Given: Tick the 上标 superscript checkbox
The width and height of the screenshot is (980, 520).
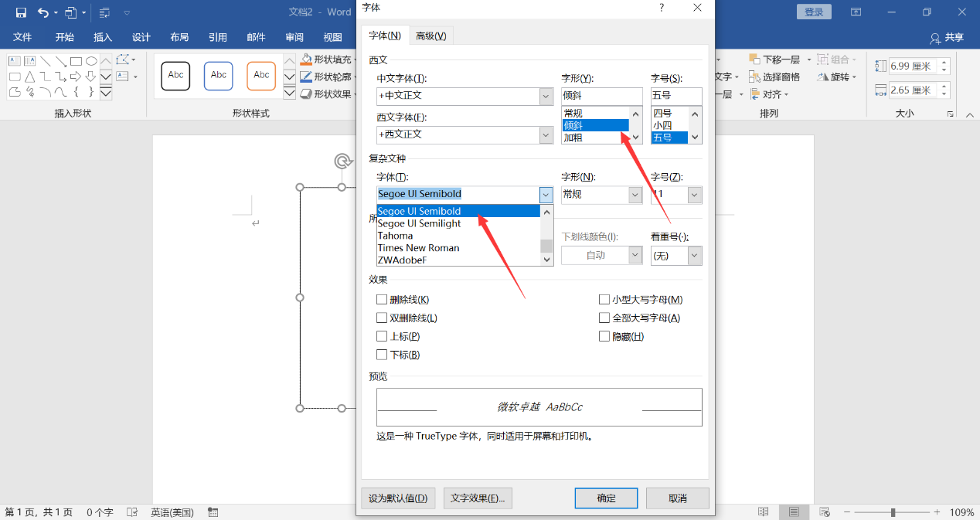Looking at the screenshot, I should pyautogui.click(x=382, y=336).
